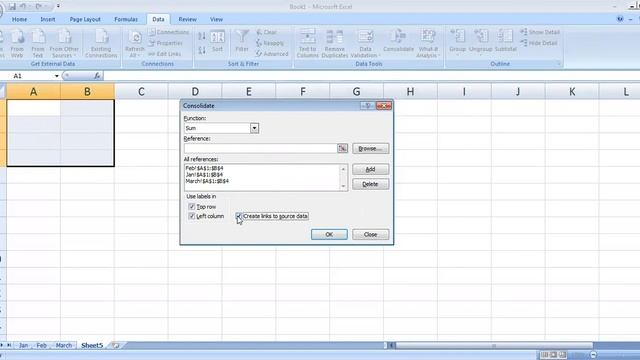Image resolution: width=640 pixels, height=360 pixels.
Task: Open the Outline group dialog launcher
Action: (559, 64)
